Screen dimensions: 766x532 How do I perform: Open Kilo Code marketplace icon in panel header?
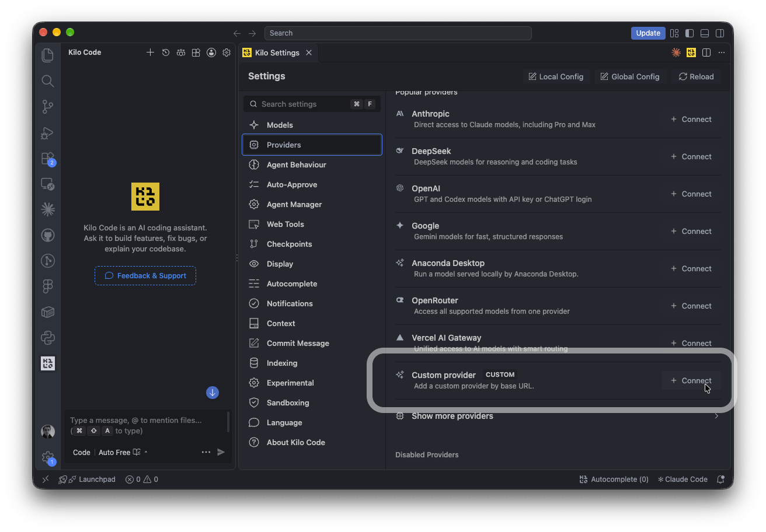click(x=196, y=52)
